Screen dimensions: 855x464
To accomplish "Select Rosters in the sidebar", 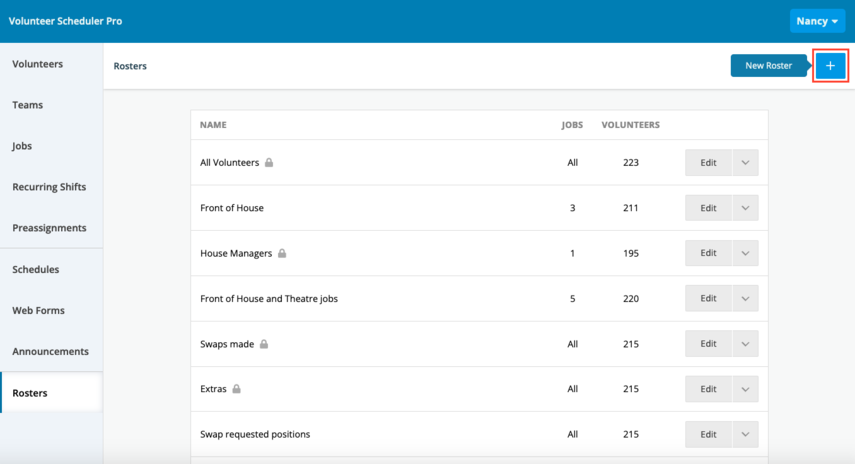I will tap(51, 393).
